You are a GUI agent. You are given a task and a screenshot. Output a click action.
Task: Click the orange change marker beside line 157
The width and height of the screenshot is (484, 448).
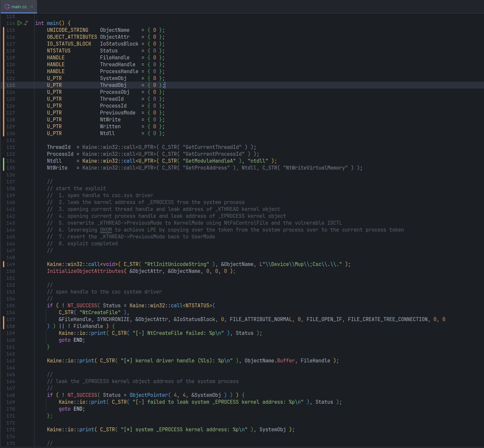pyautogui.click(x=3, y=323)
